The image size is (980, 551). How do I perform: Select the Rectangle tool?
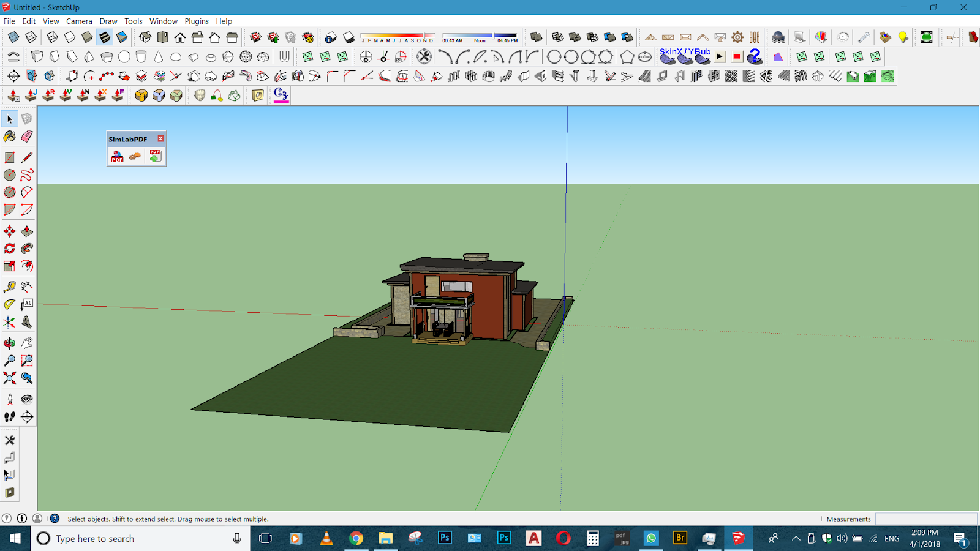10,157
